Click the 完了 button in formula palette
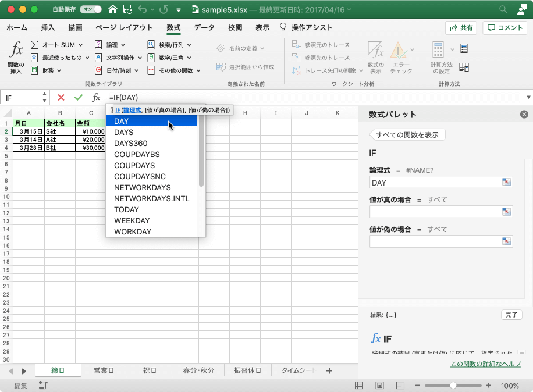Viewport: 533px width, 392px height. pos(511,315)
